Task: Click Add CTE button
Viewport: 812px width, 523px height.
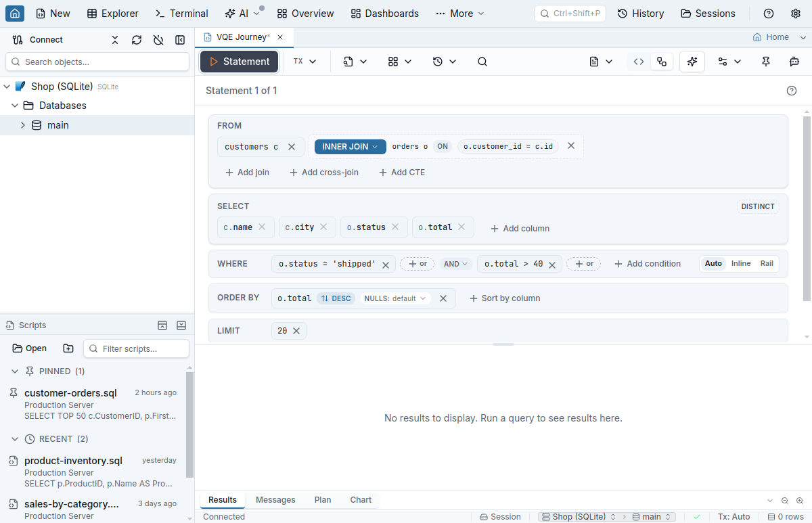Action: (x=402, y=173)
